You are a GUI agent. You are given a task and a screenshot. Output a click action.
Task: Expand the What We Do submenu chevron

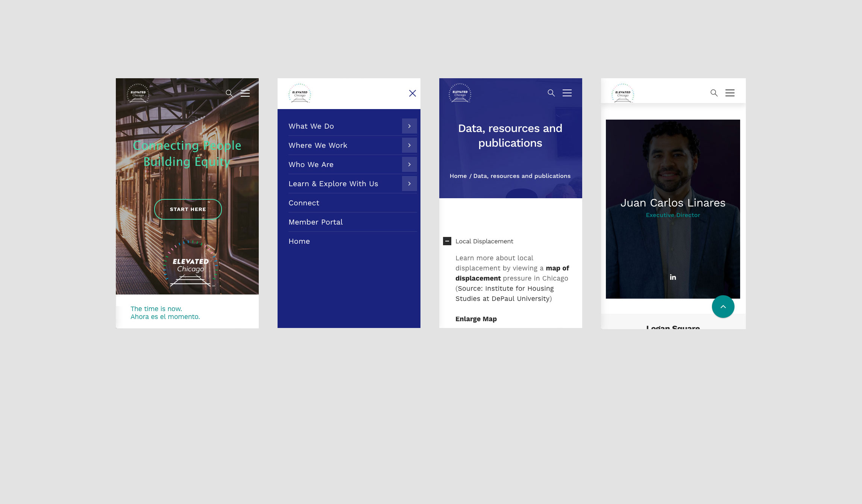click(410, 126)
